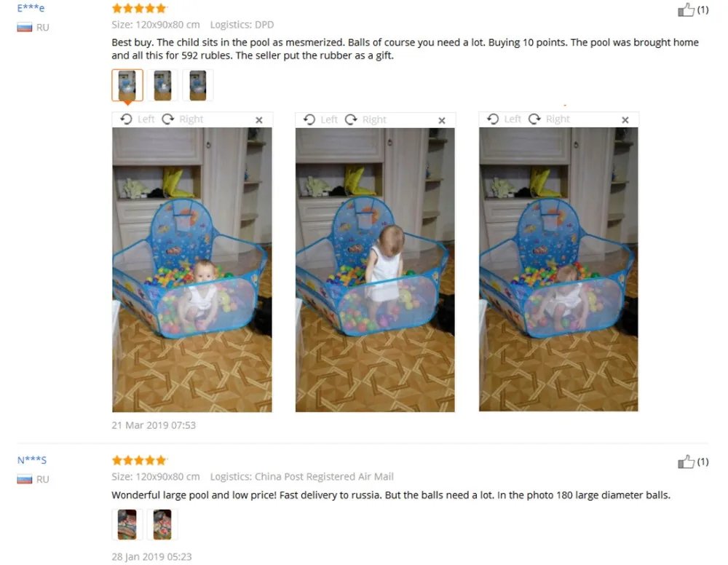This screenshot has height=565, width=728.
Task: Open first thumbnail in N***S's review
Action: [x=127, y=525]
